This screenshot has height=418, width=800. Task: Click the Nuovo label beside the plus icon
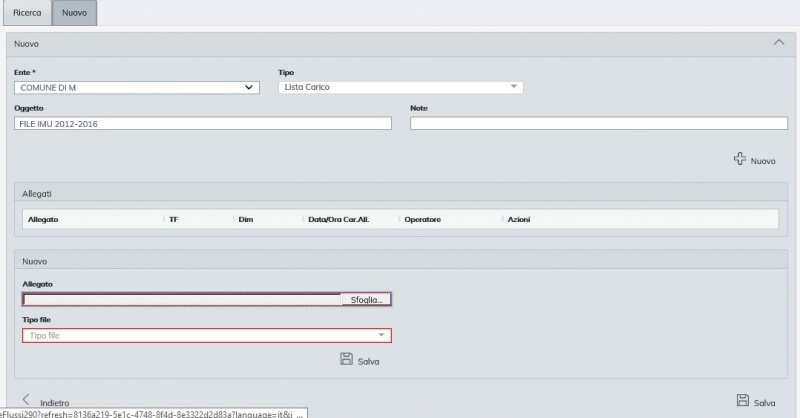coord(763,161)
